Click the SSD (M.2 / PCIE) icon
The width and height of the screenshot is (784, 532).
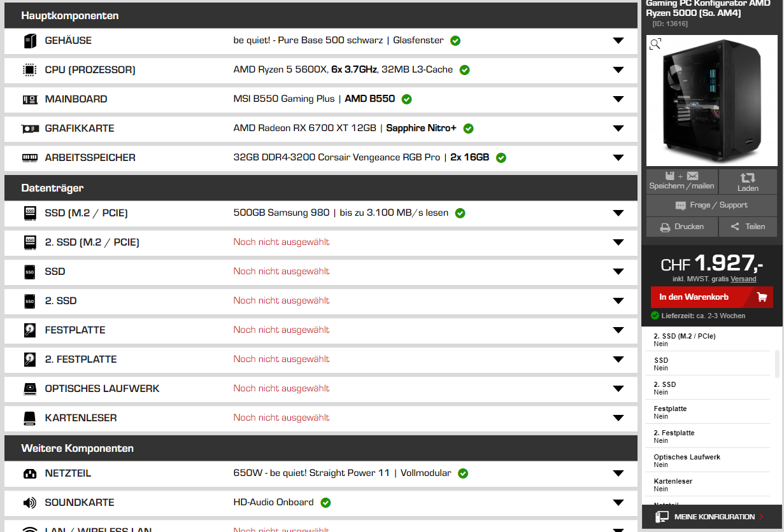[x=30, y=213]
